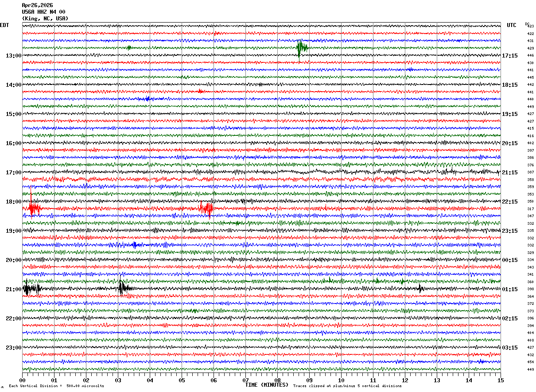Click the 01:15 UTC time label

coord(510,289)
